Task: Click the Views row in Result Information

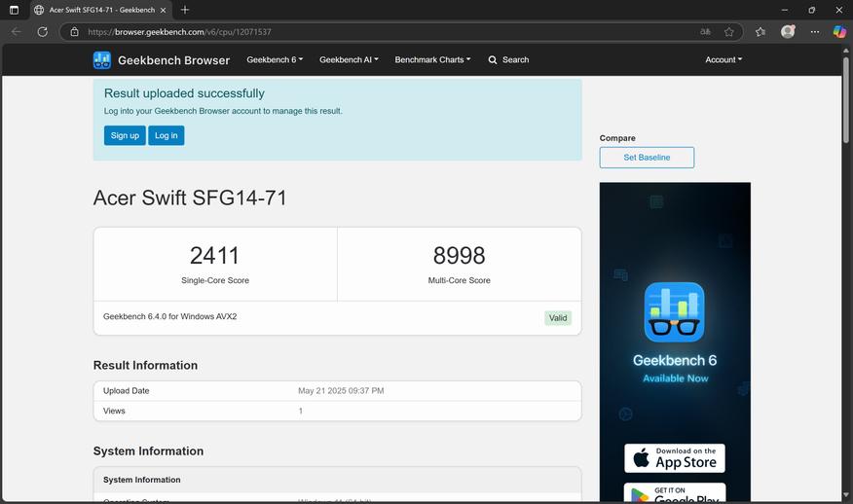Action: pyautogui.click(x=337, y=411)
